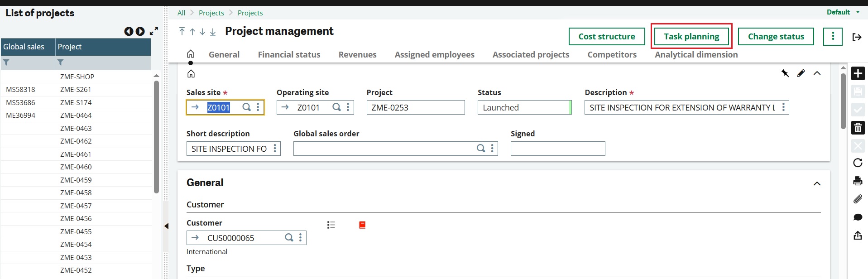Open the Default view dropdown
Screen dimensions: 868x279
(843, 12)
